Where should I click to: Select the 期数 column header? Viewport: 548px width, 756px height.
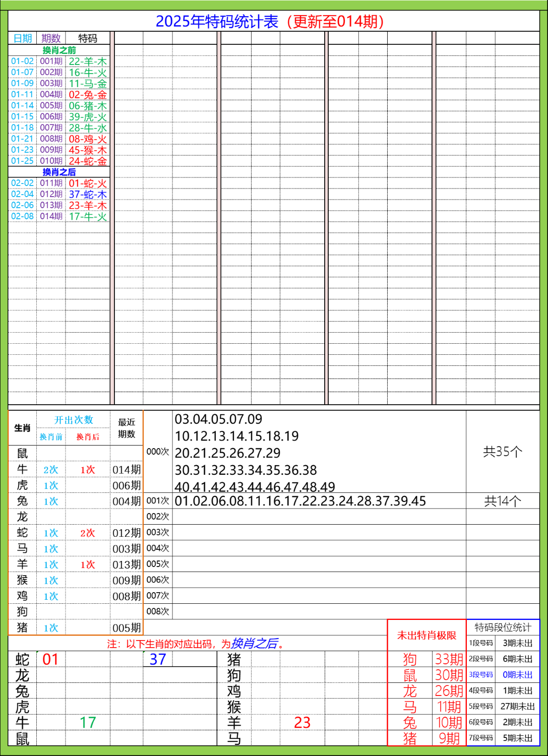click(50, 37)
